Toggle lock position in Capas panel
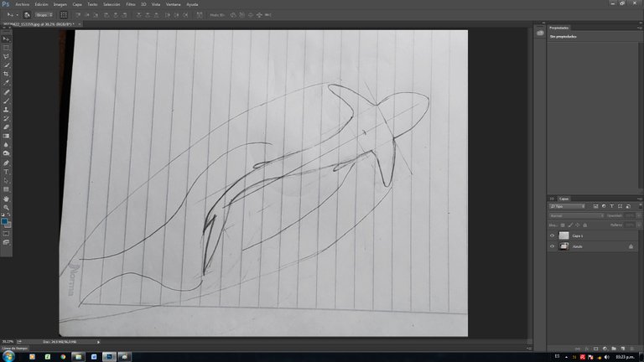The height and width of the screenshot is (362, 644). 578,225
